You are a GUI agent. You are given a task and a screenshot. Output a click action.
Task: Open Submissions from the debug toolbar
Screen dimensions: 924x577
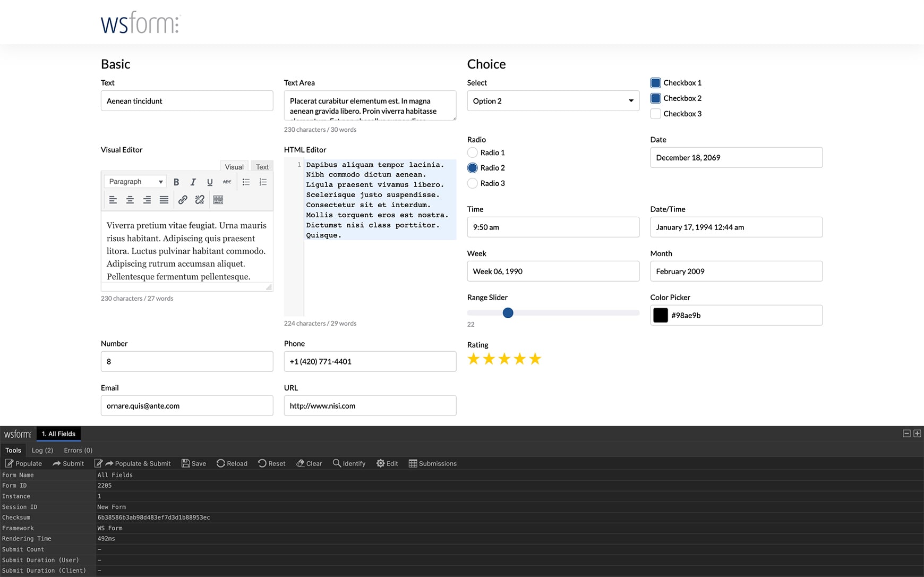tap(432, 463)
